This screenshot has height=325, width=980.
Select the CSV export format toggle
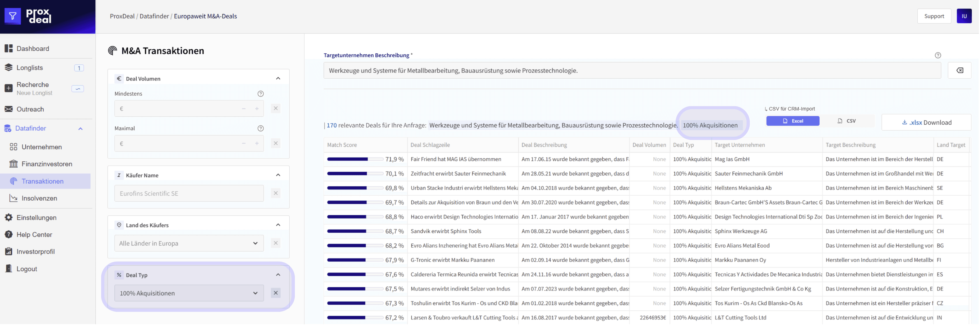(847, 121)
